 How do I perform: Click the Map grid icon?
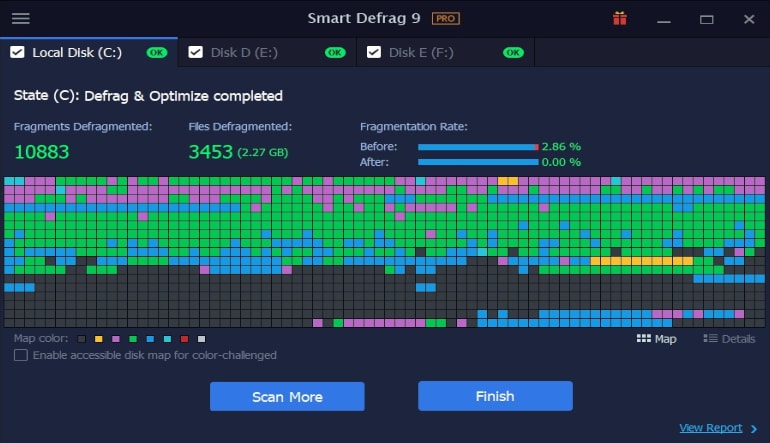point(643,338)
